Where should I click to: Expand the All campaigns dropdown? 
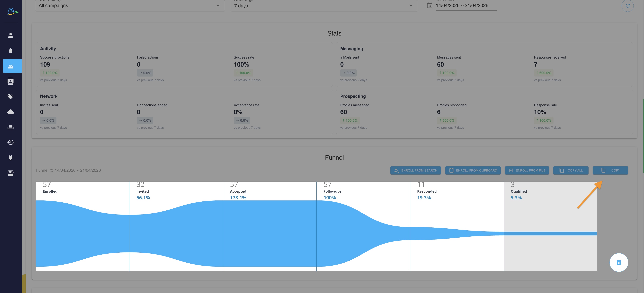click(x=130, y=6)
